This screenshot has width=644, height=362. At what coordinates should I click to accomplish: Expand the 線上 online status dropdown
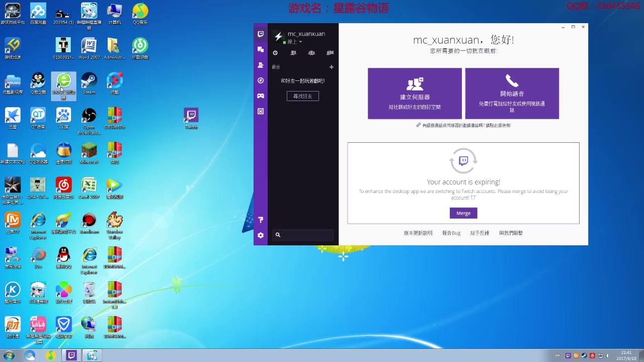[294, 42]
